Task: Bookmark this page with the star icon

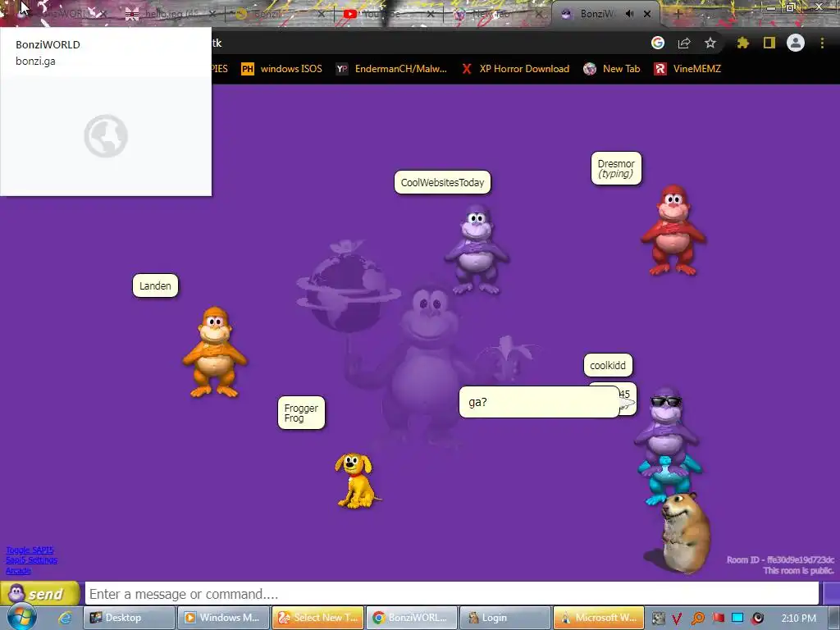Action: [x=710, y=43]
